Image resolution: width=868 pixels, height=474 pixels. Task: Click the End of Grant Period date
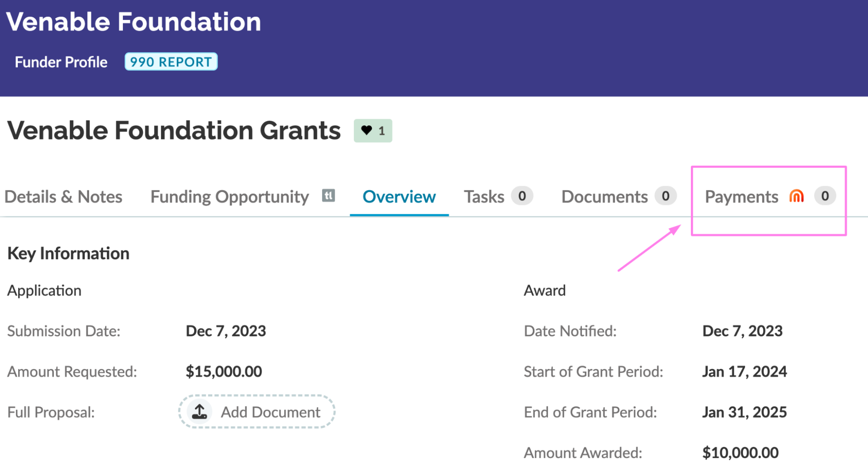pyautogui.click(x=744, y=412)
